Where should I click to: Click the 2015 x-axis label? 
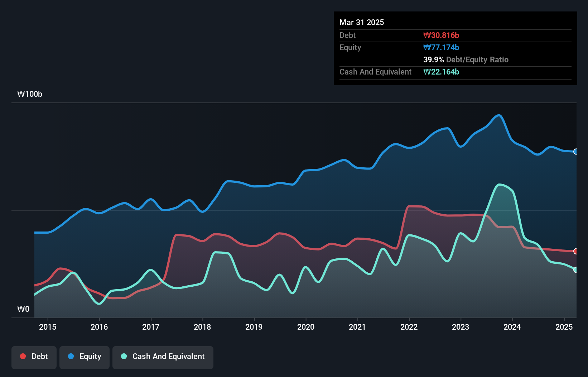pos(48,327)
